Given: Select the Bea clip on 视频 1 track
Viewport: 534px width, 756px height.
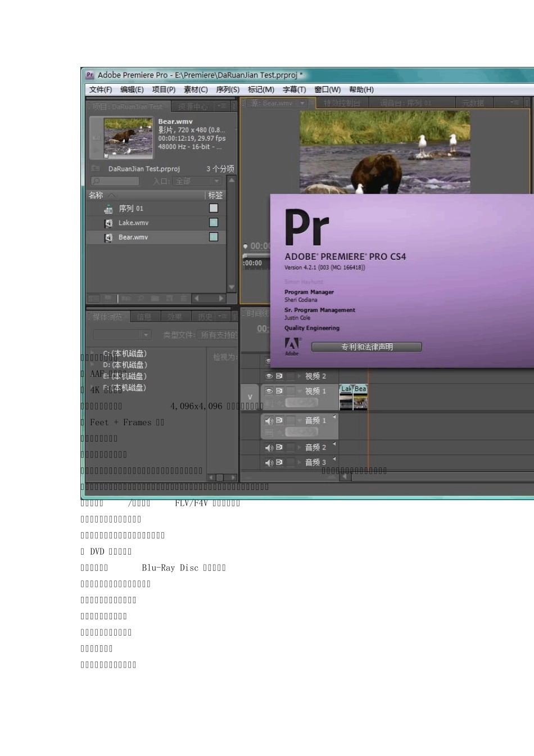Looking at the screenshot, I should (360, 397).
